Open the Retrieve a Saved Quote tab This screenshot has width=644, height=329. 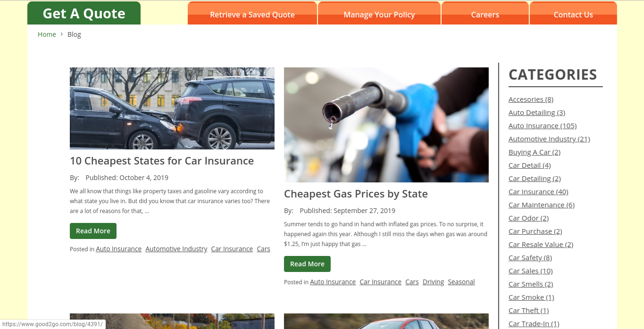coord(252,14)
